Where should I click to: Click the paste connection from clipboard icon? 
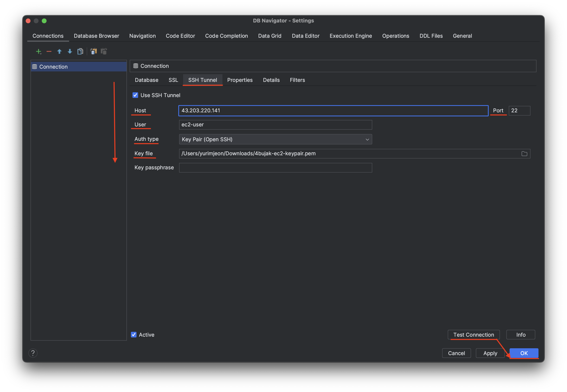[104, 51]
